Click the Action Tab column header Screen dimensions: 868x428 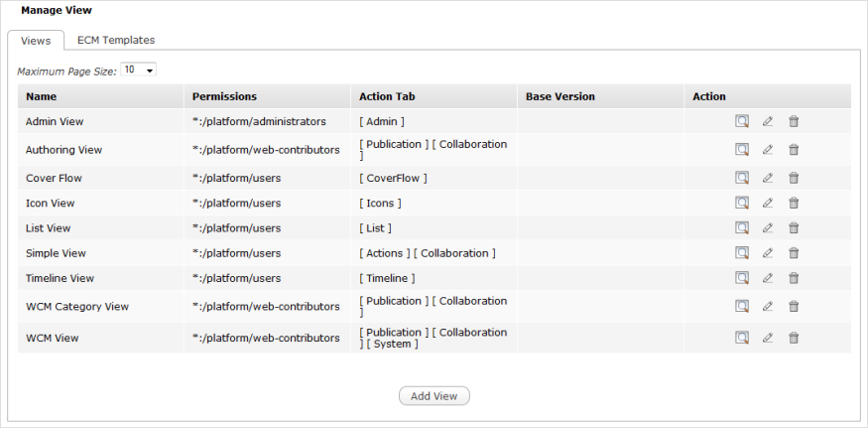[387, 96]
